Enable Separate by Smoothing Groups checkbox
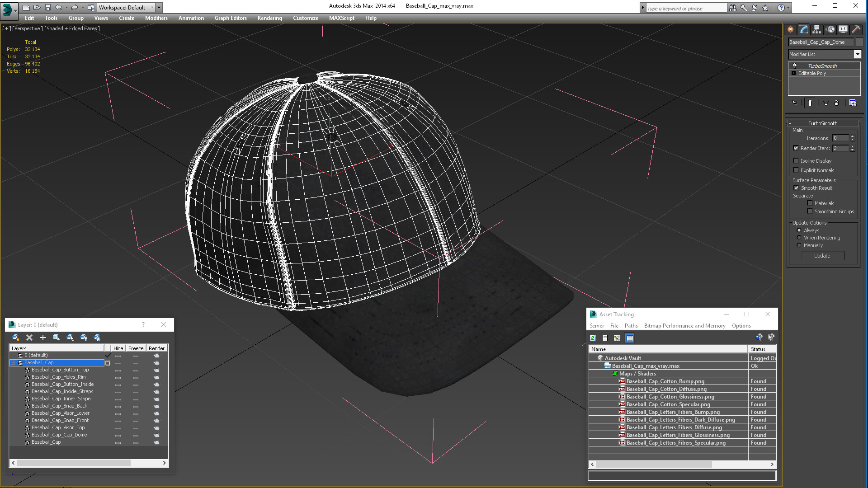Viewport: 868px width, 488px height. click(810, 211)
